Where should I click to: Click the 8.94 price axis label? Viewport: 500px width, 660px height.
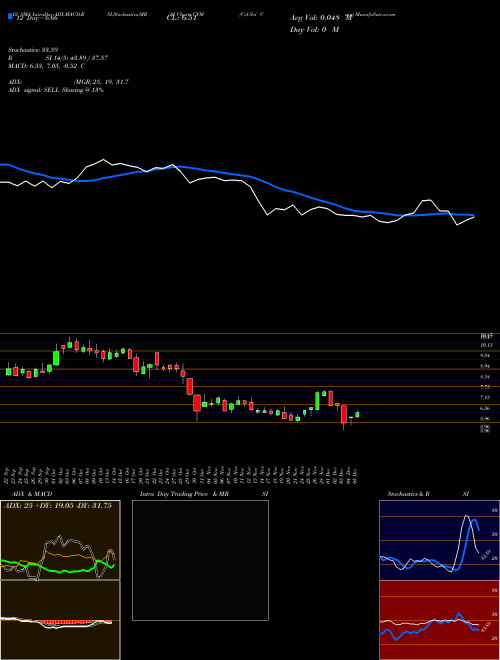(485, 366)
